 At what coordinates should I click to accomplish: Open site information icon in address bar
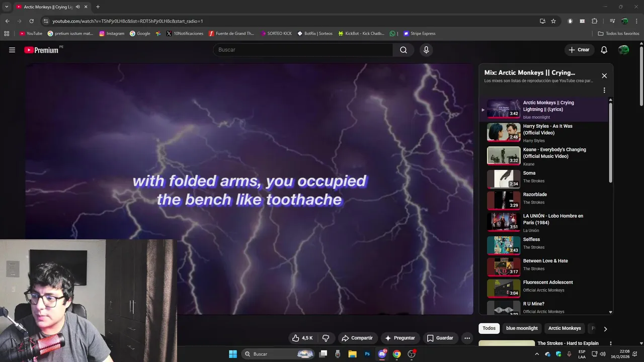46,21
